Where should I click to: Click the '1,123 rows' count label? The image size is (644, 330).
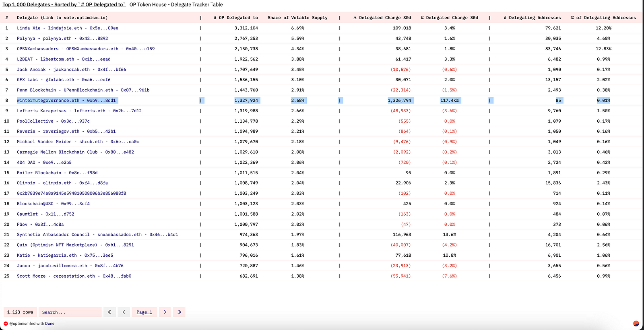pos(20,312)
